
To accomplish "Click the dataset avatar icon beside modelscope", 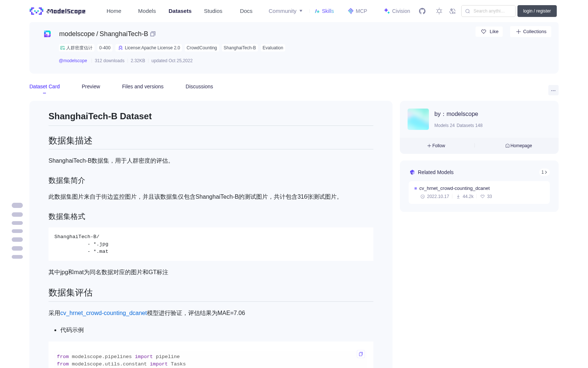I will [x=47, y=34].
